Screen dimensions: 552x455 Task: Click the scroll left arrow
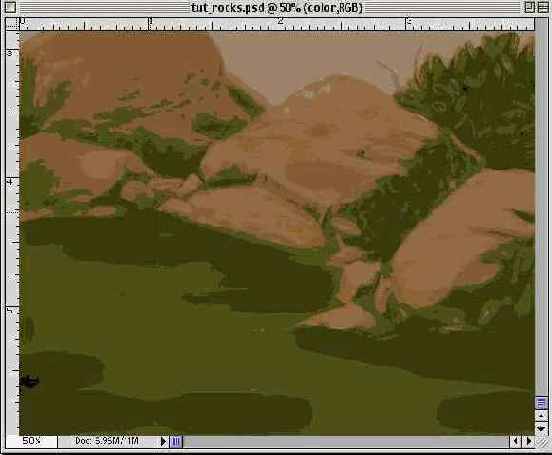[x=515, y=441]
